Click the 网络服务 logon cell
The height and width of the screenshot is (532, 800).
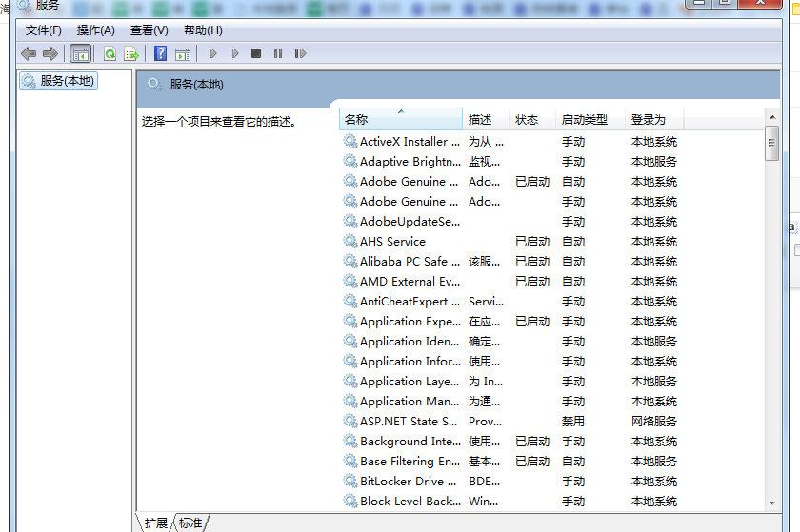point(654,422)
